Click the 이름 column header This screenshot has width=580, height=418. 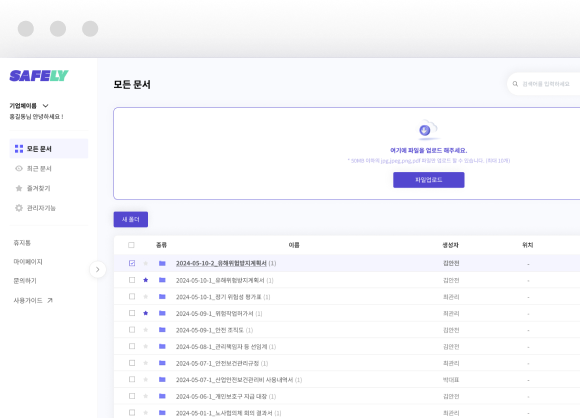click(x=294, y=245)
